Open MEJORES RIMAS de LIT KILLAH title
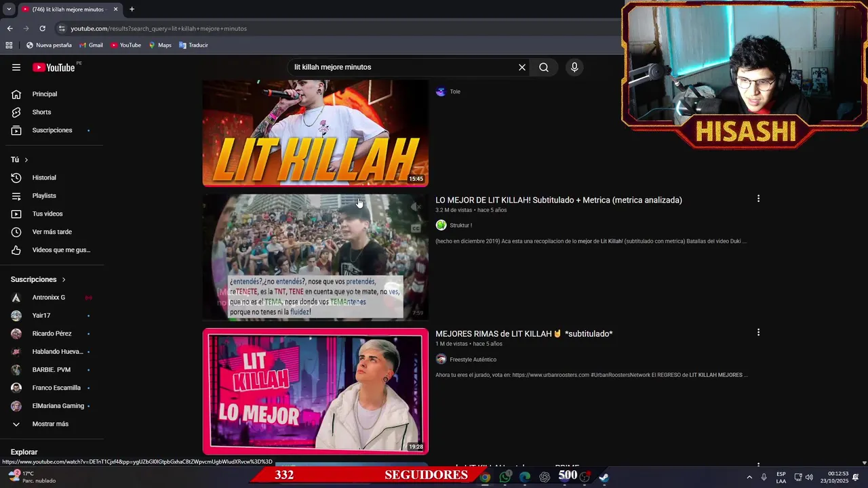The width and height of the screenshot is (868, 488). (x=524, y=333)
